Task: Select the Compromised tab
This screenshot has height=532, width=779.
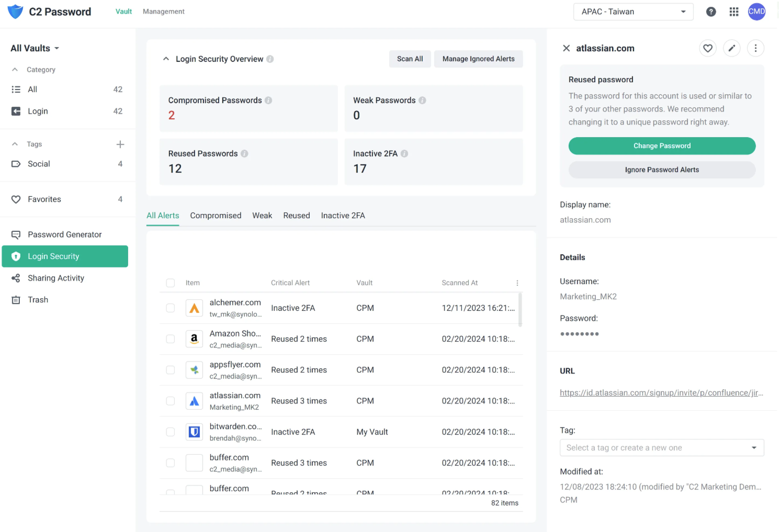Action: 216,216
